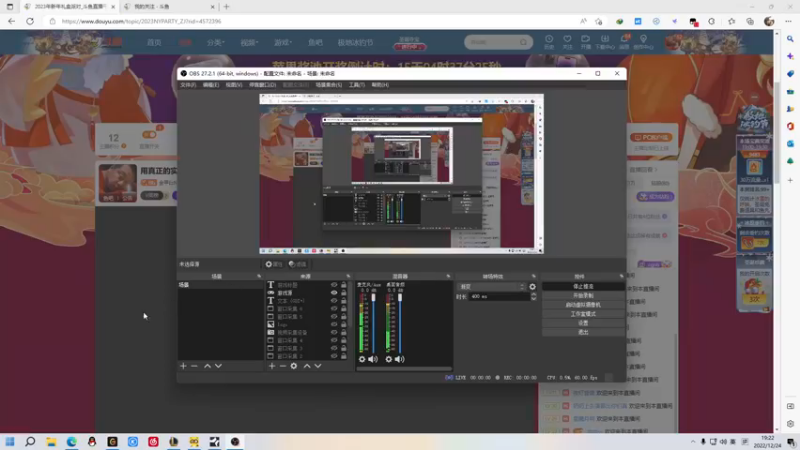800x450 pixels.
Task: Open the OBS 文件(F) menu
Action: tap(188, 85)
